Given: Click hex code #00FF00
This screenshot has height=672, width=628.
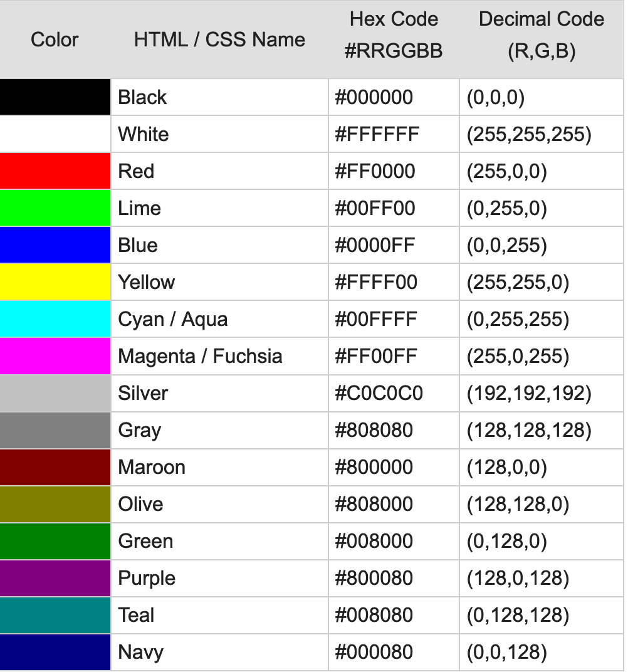Looking at the screenshot, I should tap(375, 208).
